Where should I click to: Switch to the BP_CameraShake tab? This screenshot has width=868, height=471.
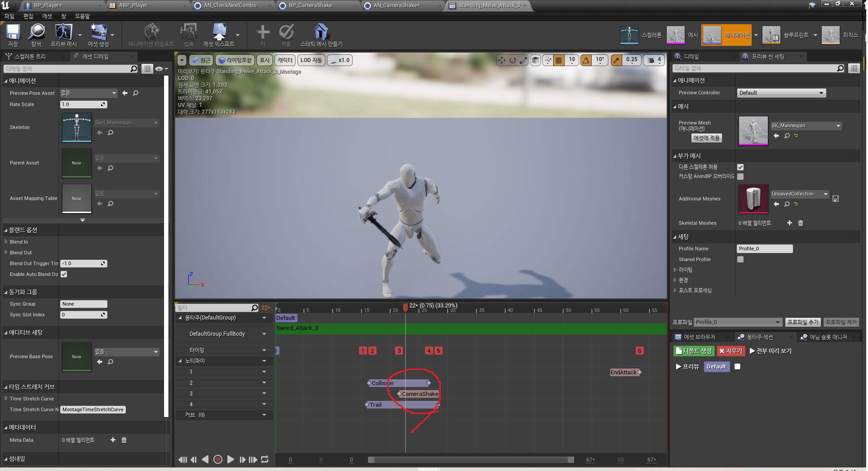click(310, 5)
